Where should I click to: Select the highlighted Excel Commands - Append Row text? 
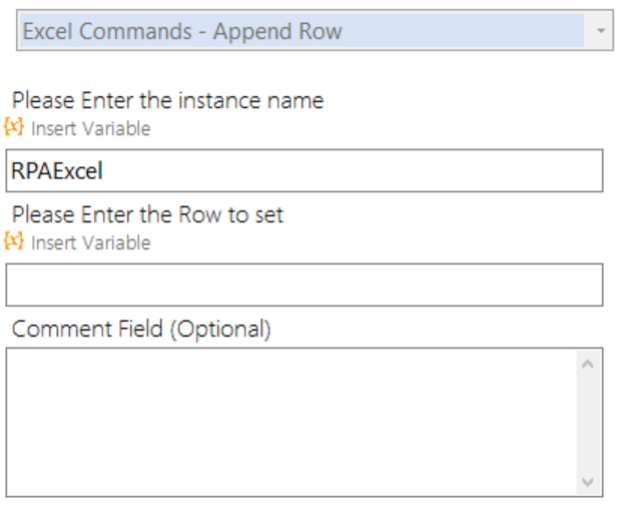(x=182, y=31)
